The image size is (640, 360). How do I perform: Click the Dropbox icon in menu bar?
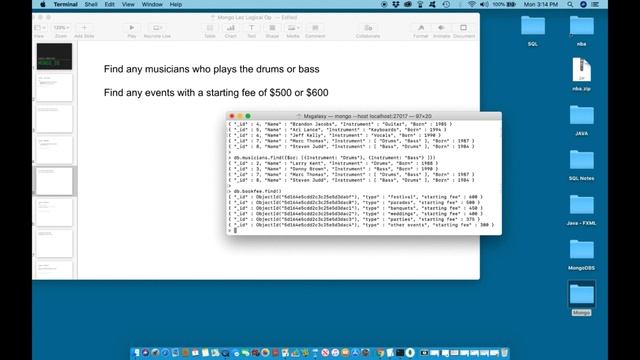point(396,4)
